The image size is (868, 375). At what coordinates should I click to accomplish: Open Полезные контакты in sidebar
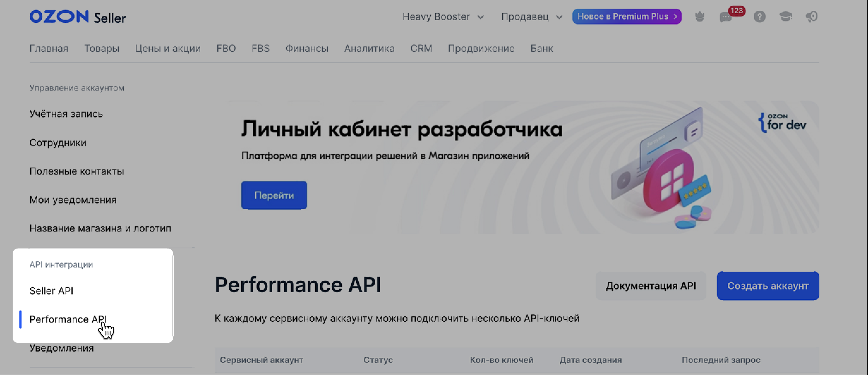(77, 171)
